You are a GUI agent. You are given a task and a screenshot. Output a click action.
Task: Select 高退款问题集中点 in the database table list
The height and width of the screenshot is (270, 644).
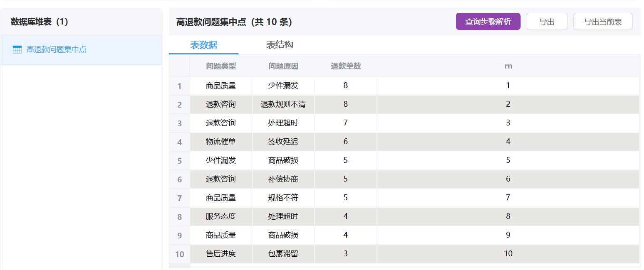pyautogui.click(x=56, y=50)
